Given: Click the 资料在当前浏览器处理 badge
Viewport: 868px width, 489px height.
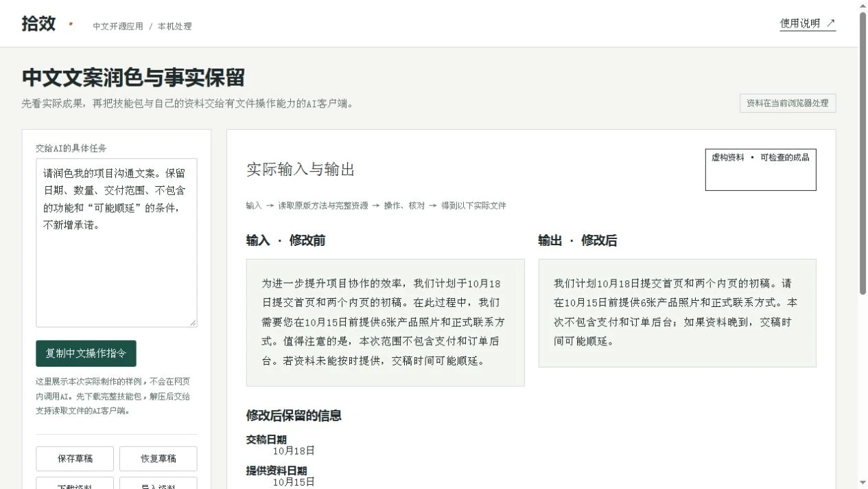Looking at the screenshot, I should (x=788, y=103).
